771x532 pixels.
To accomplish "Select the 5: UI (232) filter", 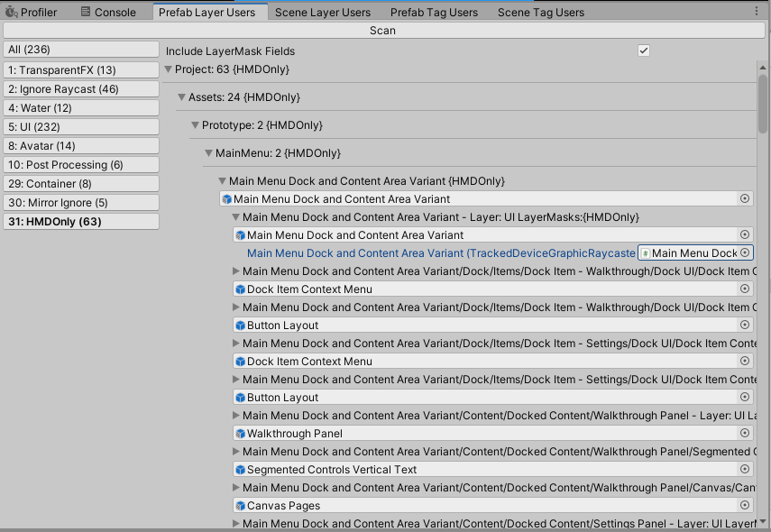I will (x=81, y=127).
